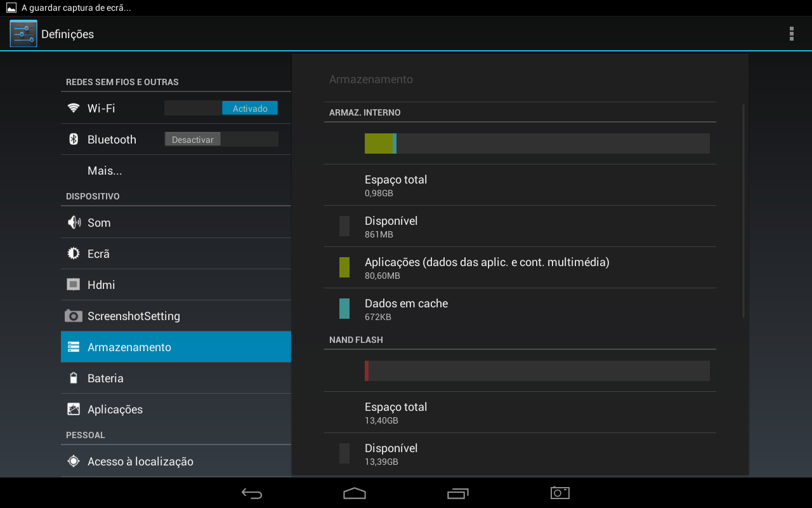The width and height of the screenshot is (812, 508).
Task: Open the ScreenshotSetting entry
Action: click(176, 316)
